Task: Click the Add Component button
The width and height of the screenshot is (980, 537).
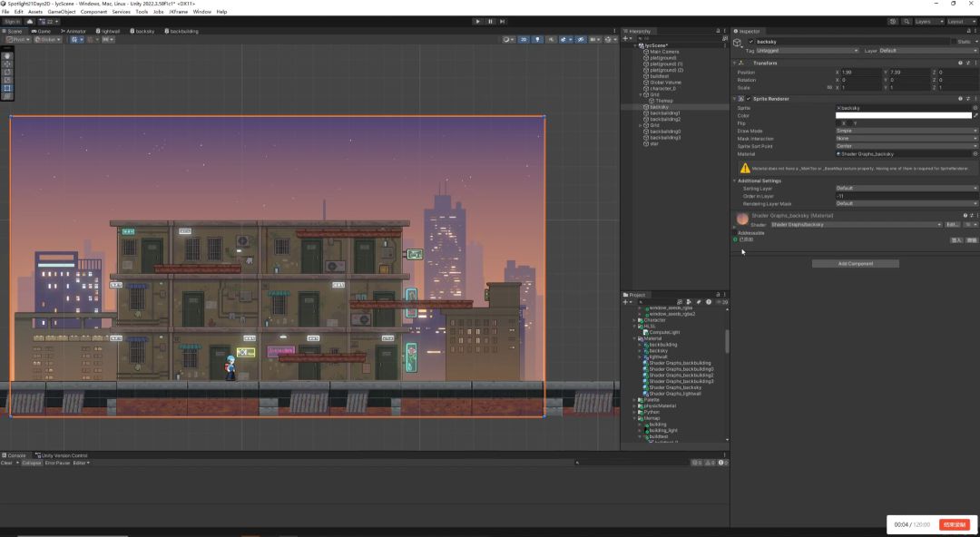Action: pos(855,264)
